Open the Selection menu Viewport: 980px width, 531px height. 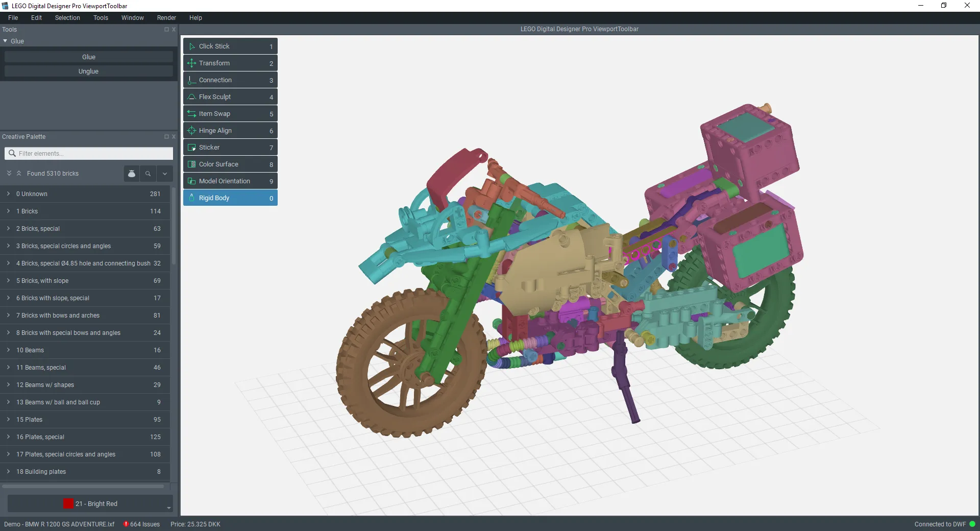[x=67, y=17]
